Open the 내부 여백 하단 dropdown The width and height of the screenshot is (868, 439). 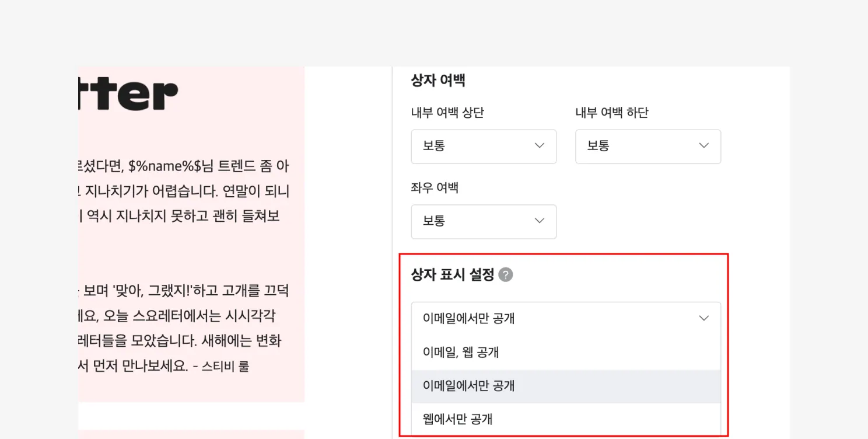point(647,147)
